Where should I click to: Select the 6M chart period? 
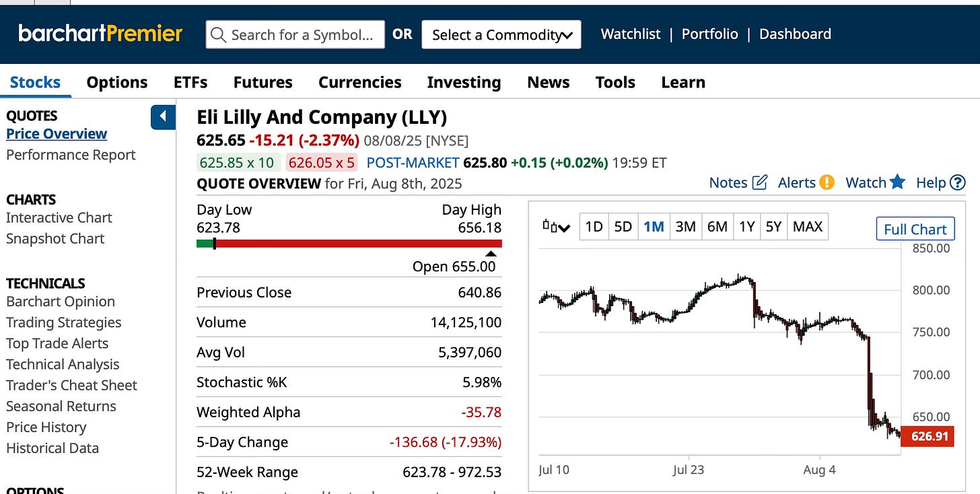point(717,227)
